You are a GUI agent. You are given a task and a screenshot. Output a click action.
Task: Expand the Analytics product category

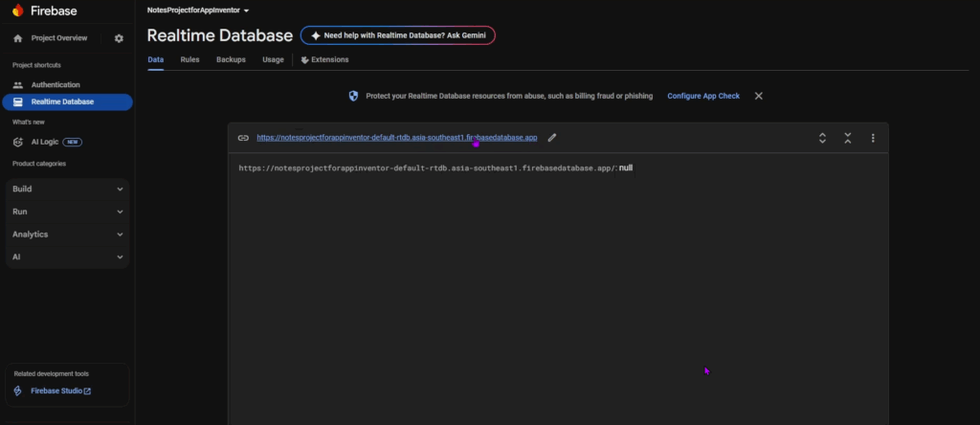point(67,235)
